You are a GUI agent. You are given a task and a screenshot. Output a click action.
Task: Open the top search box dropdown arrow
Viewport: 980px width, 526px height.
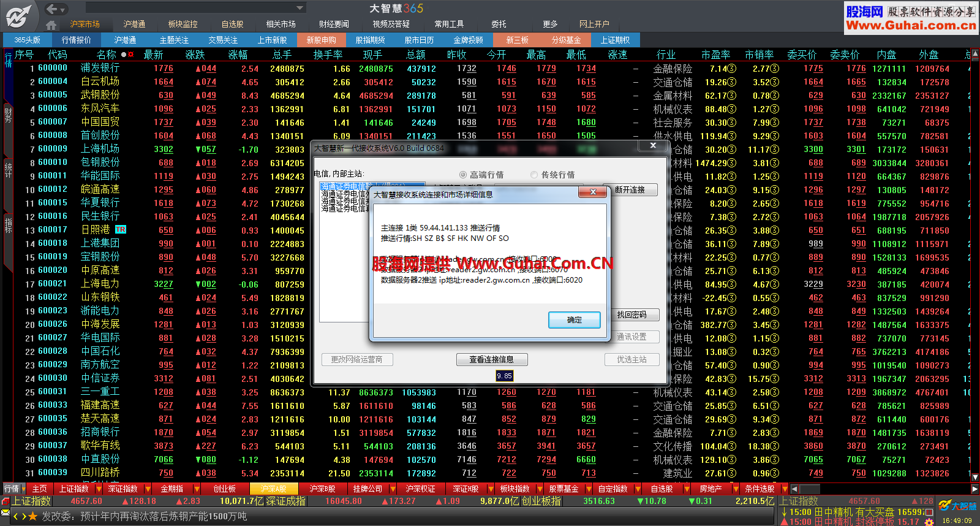click(300, 8)
